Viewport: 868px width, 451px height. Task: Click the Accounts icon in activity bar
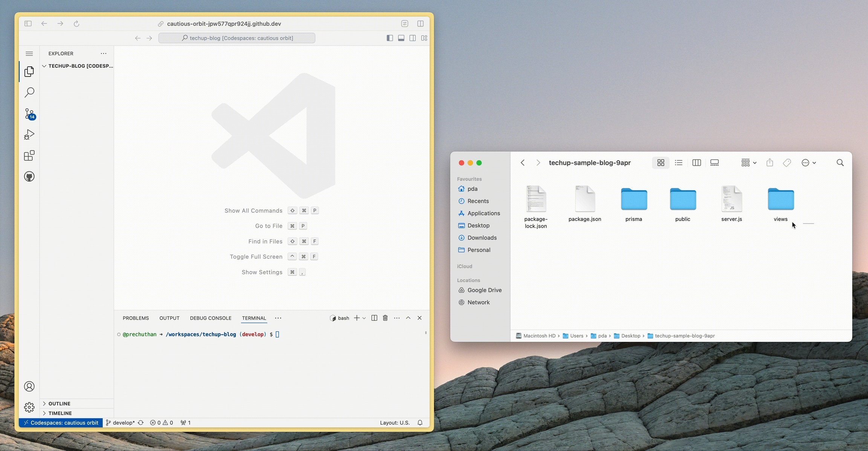(29, 387)
